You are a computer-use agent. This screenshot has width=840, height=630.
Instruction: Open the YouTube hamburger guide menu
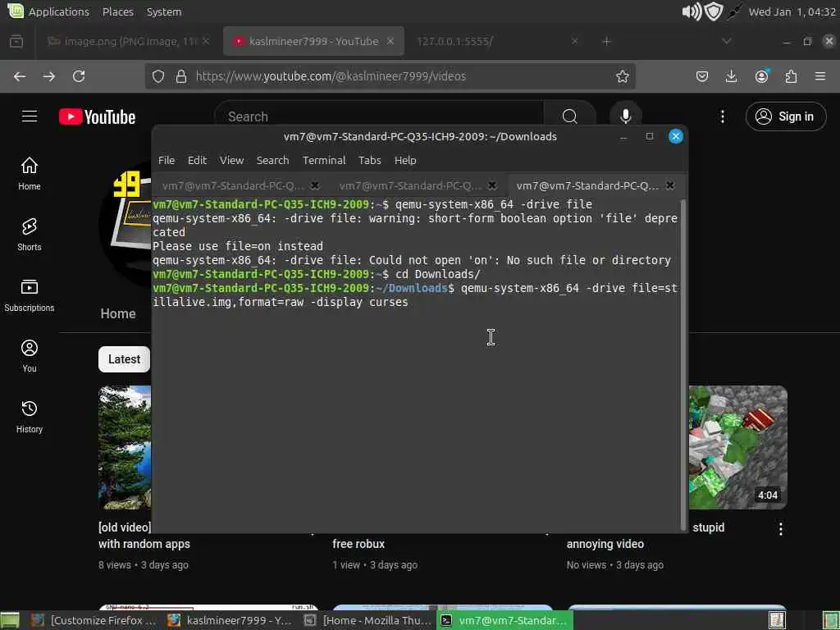[x=30, y=116]
